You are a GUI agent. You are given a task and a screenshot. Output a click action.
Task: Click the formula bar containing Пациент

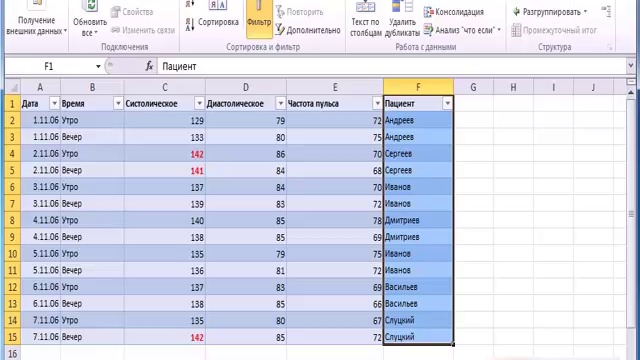[391, 67]
